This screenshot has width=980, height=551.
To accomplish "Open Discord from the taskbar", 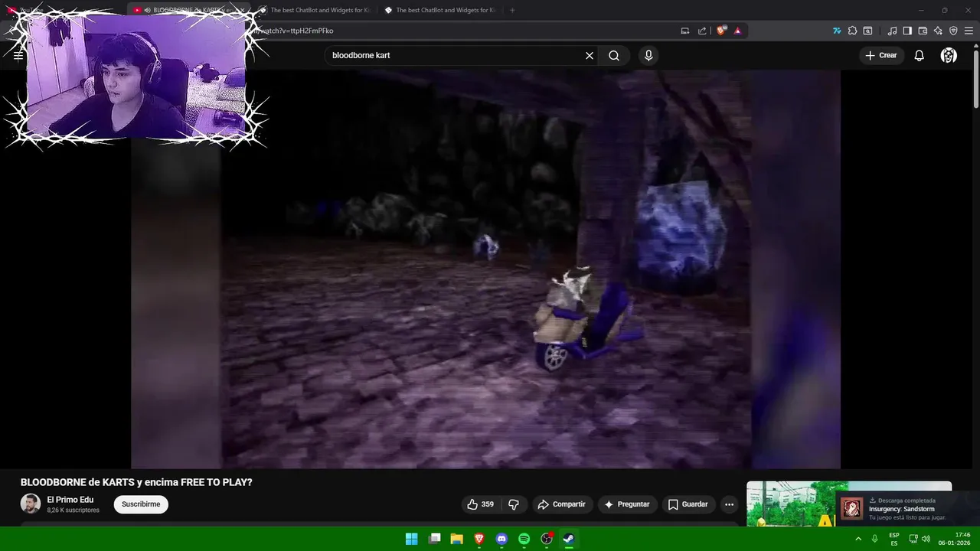I will (501, 539).
